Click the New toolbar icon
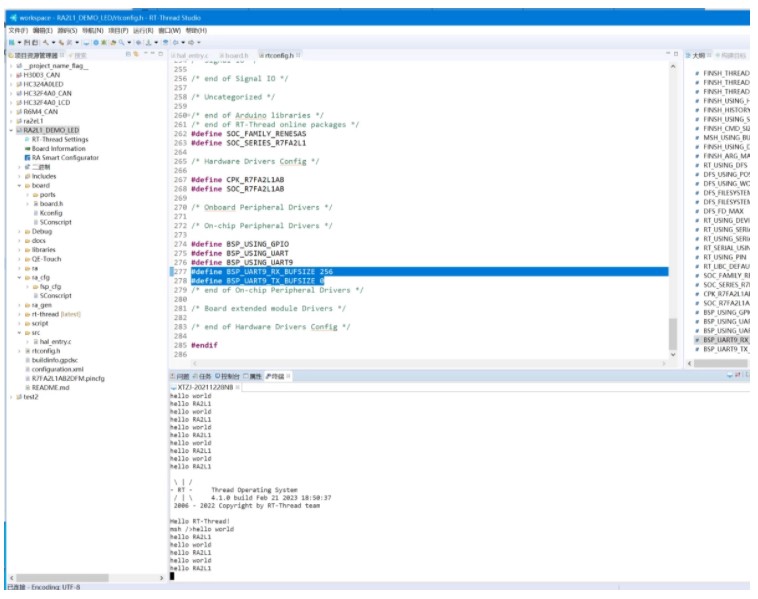This screenshot has height=599, width=758. (x=12, y=43)
